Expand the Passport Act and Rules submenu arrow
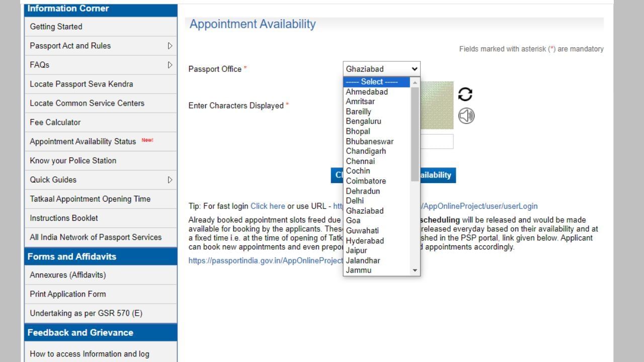644x362 pixels. tap(170, 46)
